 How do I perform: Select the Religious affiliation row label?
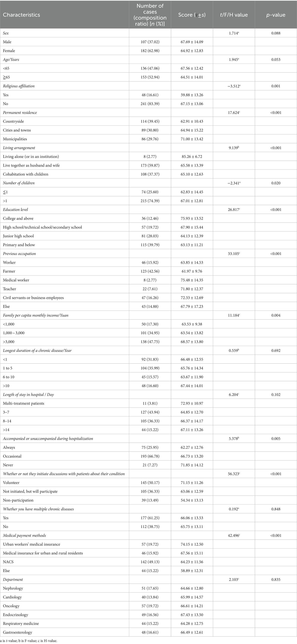tap(19, 86)
